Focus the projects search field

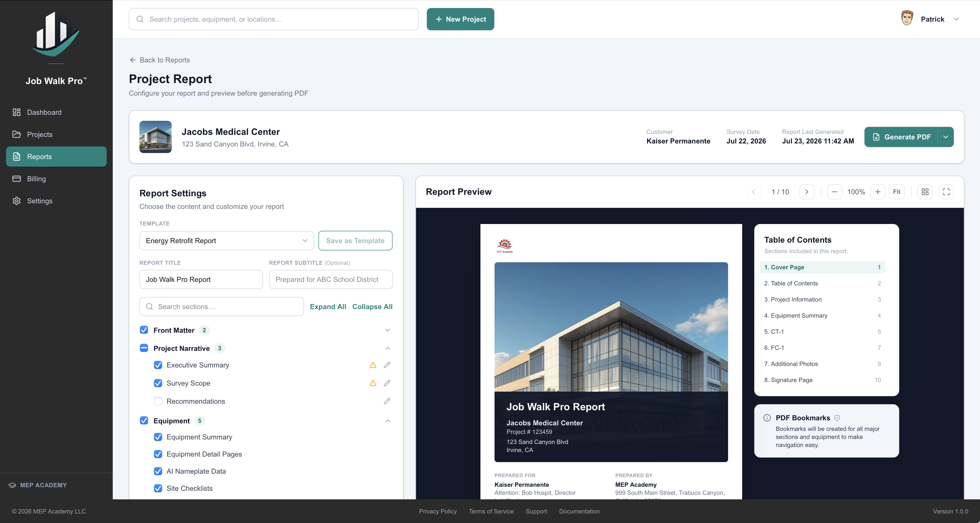click(x=274, y=19)
